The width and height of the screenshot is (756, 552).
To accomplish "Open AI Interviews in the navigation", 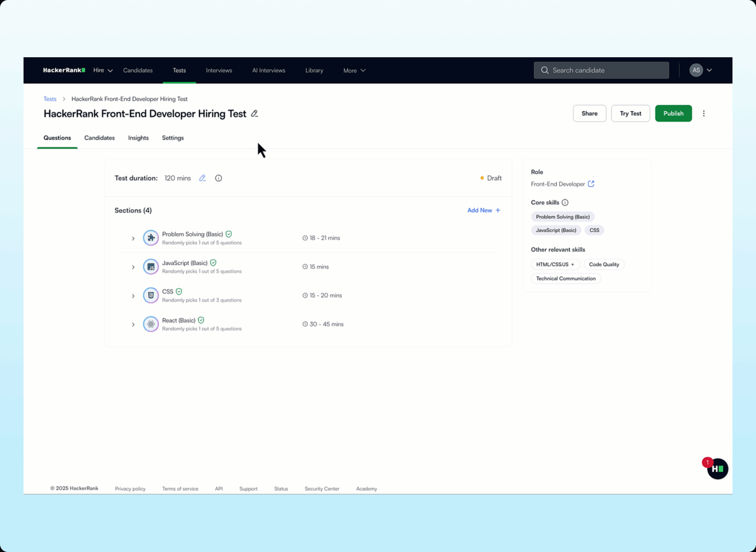I will tap(269, 71).
